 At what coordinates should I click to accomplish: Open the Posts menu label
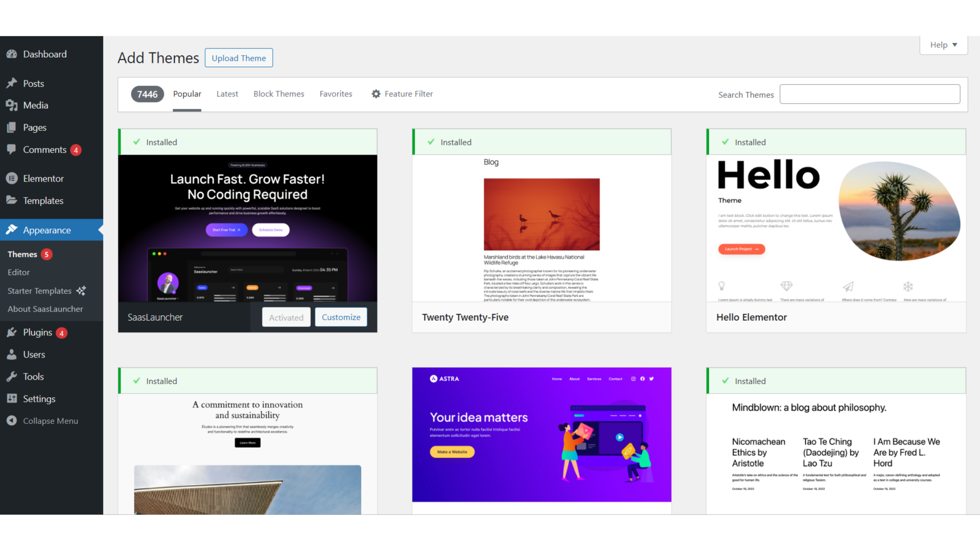click(33, 83)
